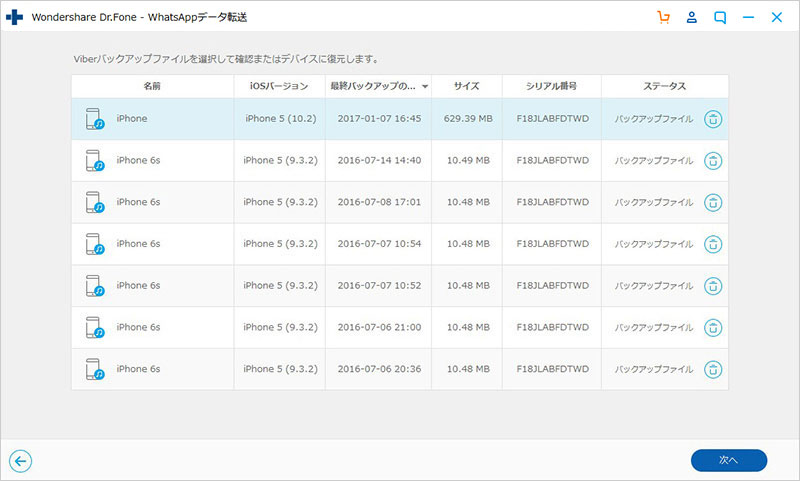Close the Dr.Fone window

coord(777,17)
